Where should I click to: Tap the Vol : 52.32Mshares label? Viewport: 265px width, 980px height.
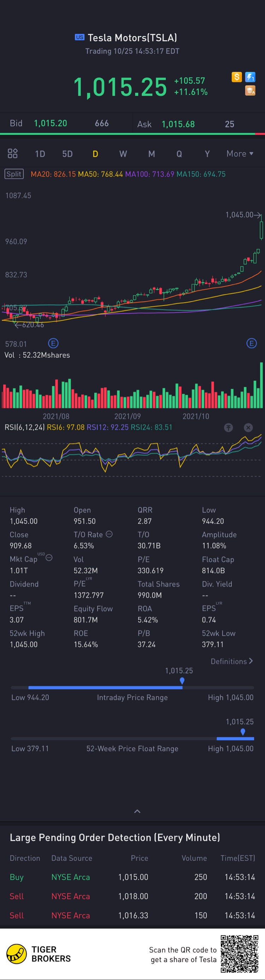(x=37, y=355)
